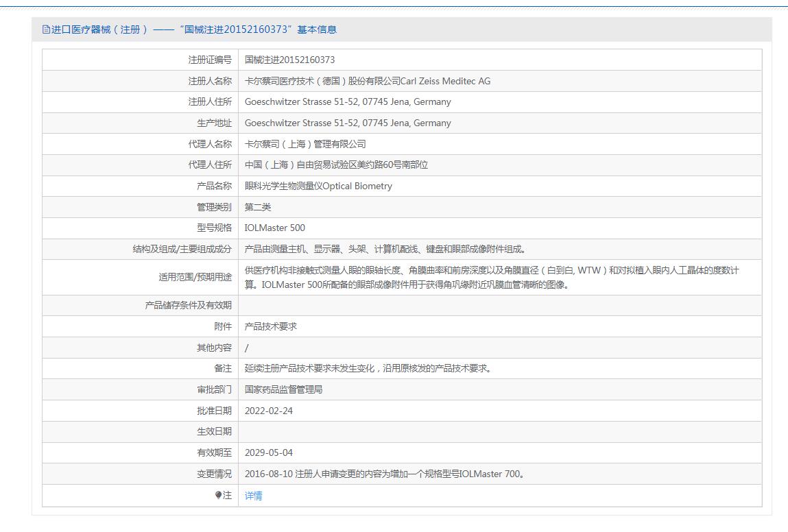Click product name 眼科光学生物测量仪Optical Biometry
This screenshot has width=788, height=532.
click(x=318, y=186)
